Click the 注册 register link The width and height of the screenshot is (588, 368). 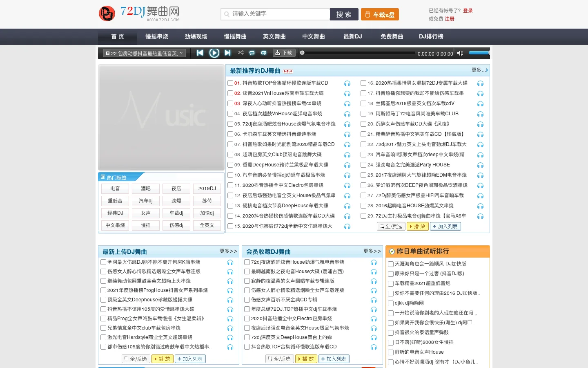click(x=450, y=19)
